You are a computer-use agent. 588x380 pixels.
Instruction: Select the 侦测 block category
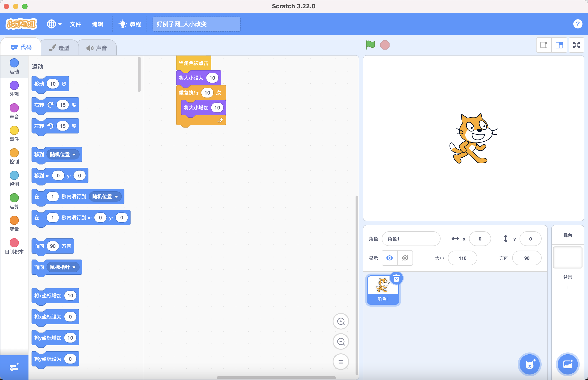[14, 178]
